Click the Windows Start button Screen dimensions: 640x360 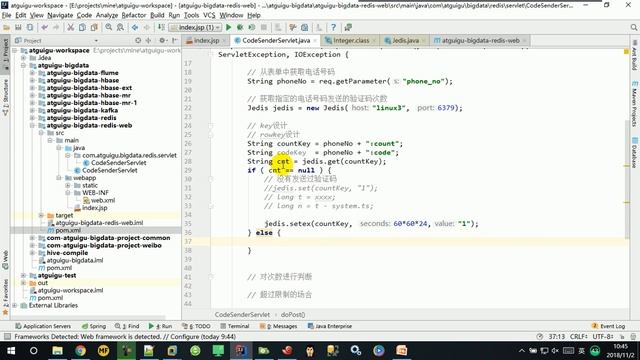[11, 351]
